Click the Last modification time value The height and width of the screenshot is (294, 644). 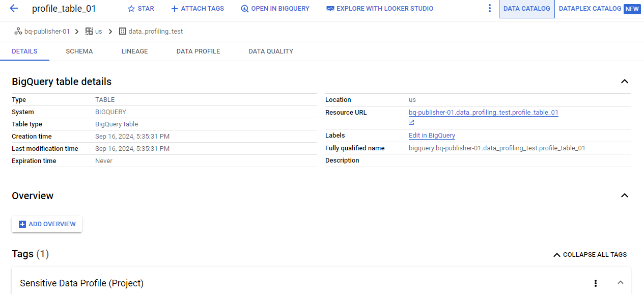point(132,149)
